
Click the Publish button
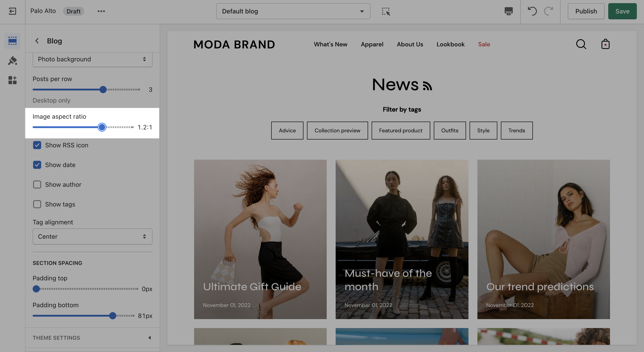(586, 11)
